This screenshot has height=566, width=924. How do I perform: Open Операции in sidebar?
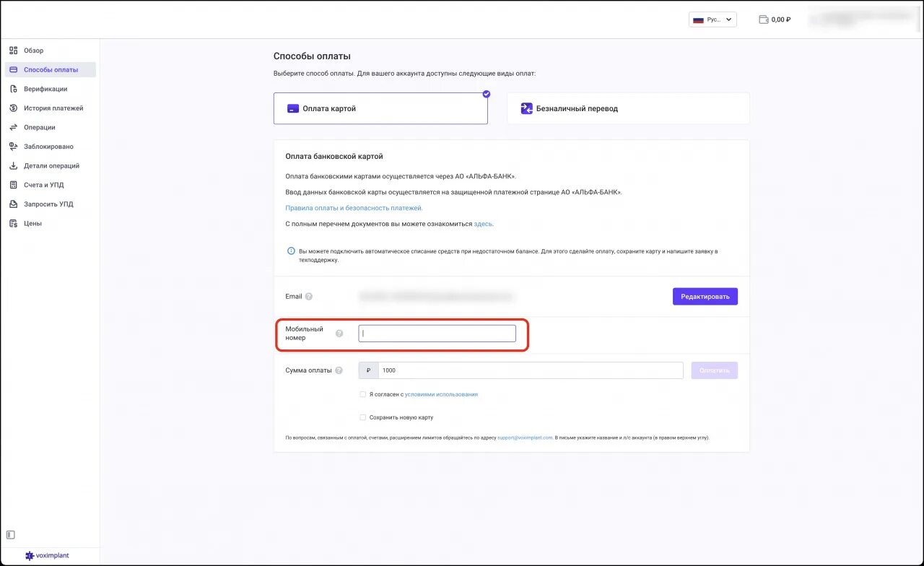click(x=51, y=127)
